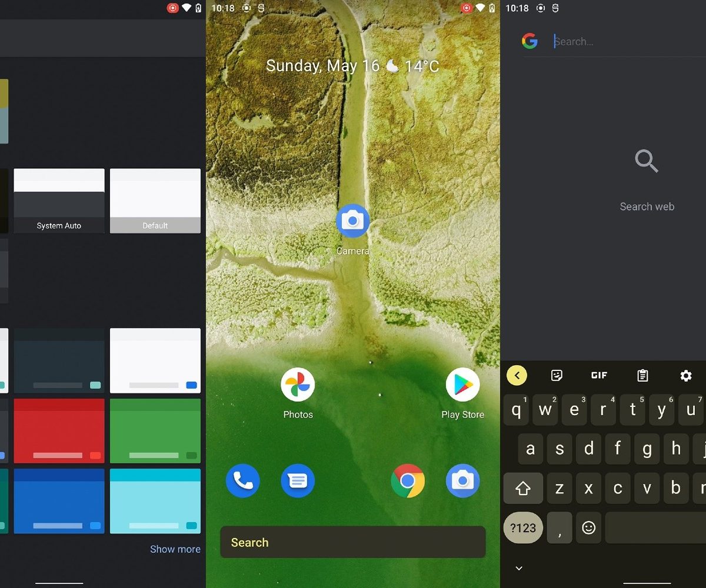This screenshot has width=706, height=588.
Task: Tap the d key
Action: 589,449
